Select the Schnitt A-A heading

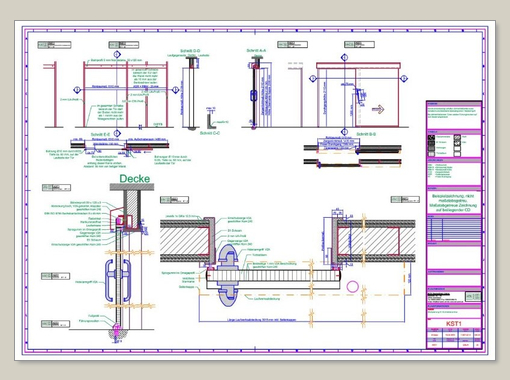(256, 50)
